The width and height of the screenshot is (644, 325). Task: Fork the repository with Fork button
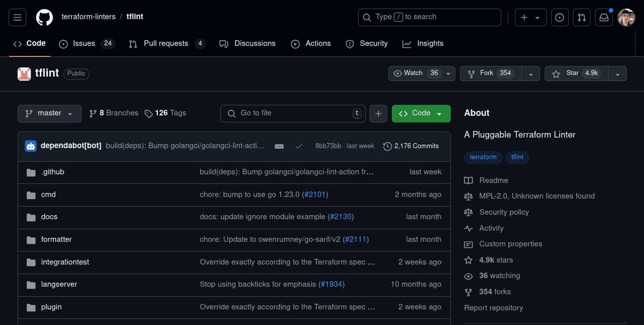(491, 74)
